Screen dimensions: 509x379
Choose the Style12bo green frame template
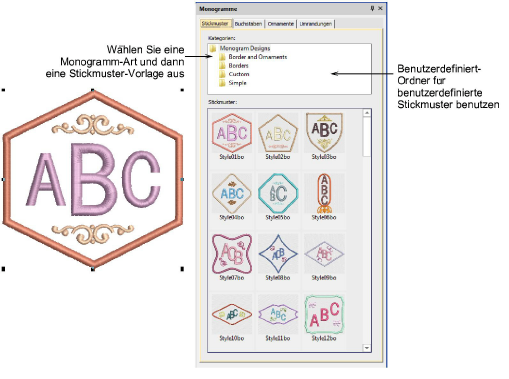(324, 318)
